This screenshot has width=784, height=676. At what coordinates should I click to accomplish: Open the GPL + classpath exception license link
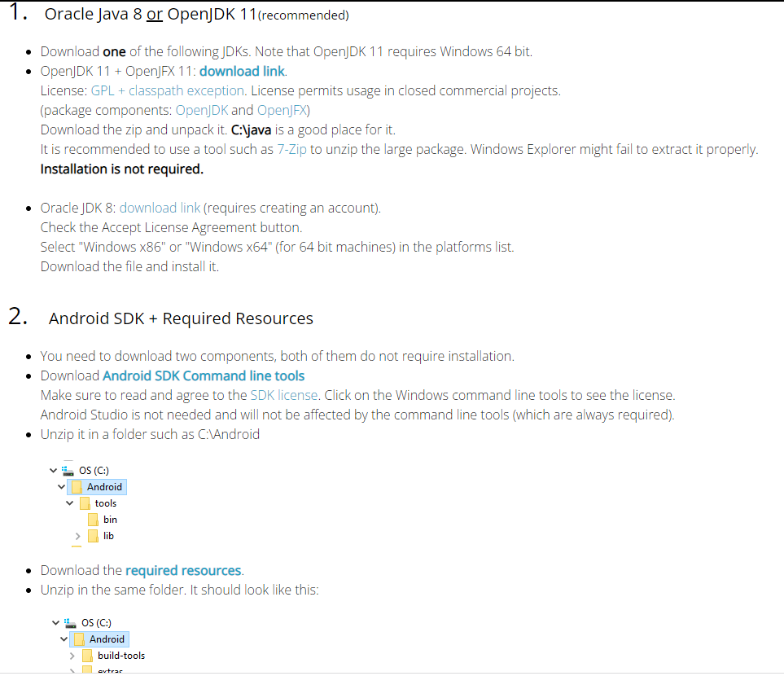(x=169, y=90)
